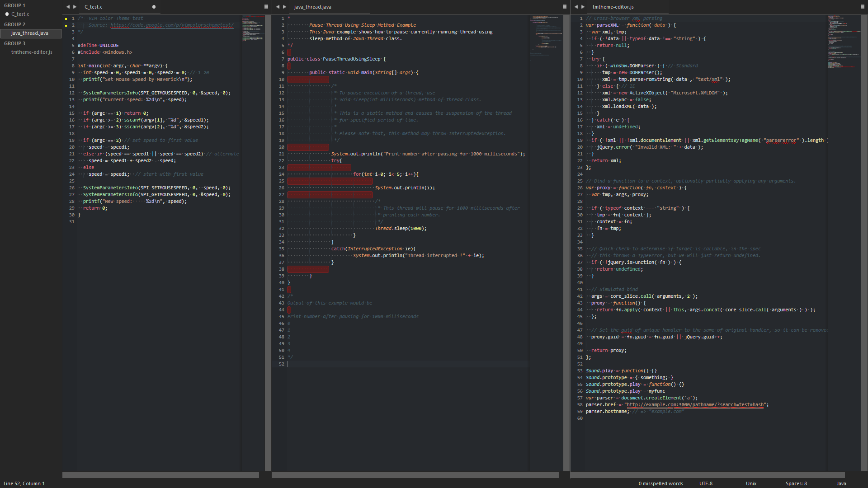Image resolution: width=868 pixels, height=488 pixels.
Task: Click left tab-scroll arrow in middle pane
Action: (278, 7)
